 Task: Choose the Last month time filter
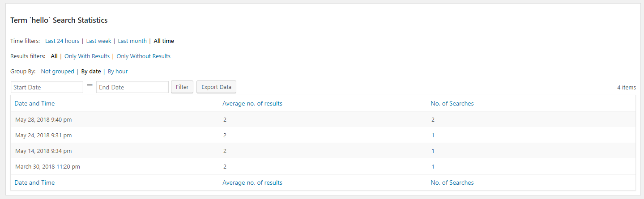point(132,41)
